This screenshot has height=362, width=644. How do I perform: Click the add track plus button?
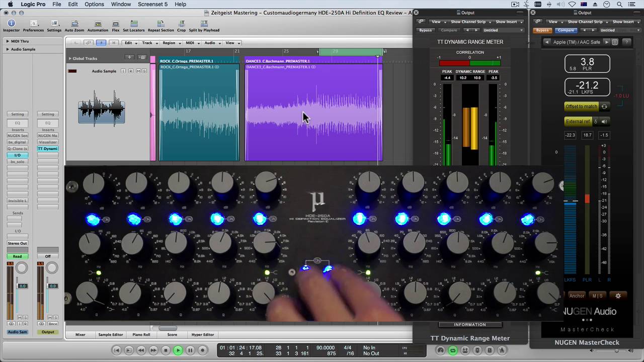[x=129, y=57]
